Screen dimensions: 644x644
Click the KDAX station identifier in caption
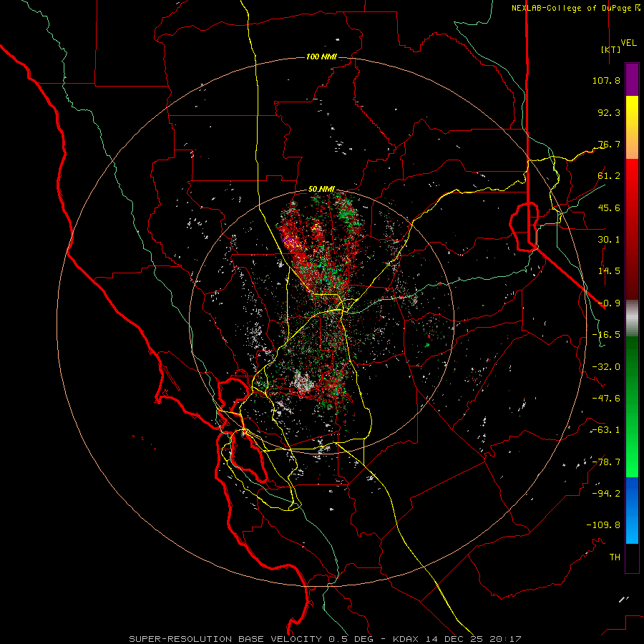pos(404,639)
